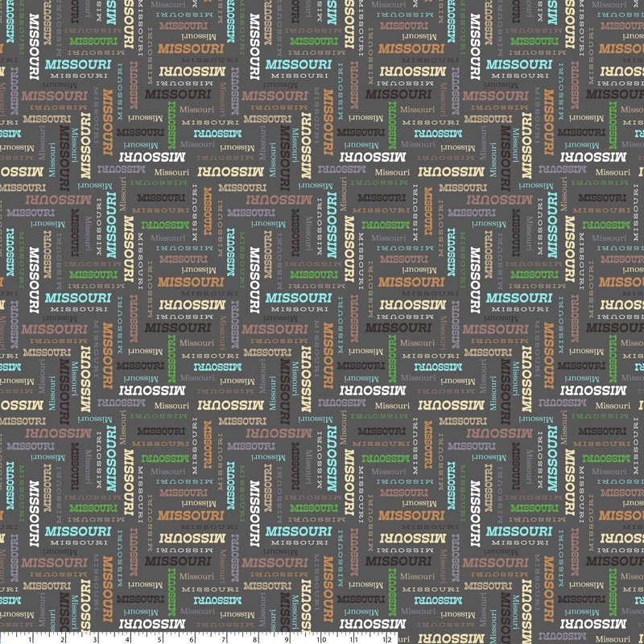Click the 11 inch ruler marking
The width and height of the screenshot is (644, 644).
[x=354, y=638]
